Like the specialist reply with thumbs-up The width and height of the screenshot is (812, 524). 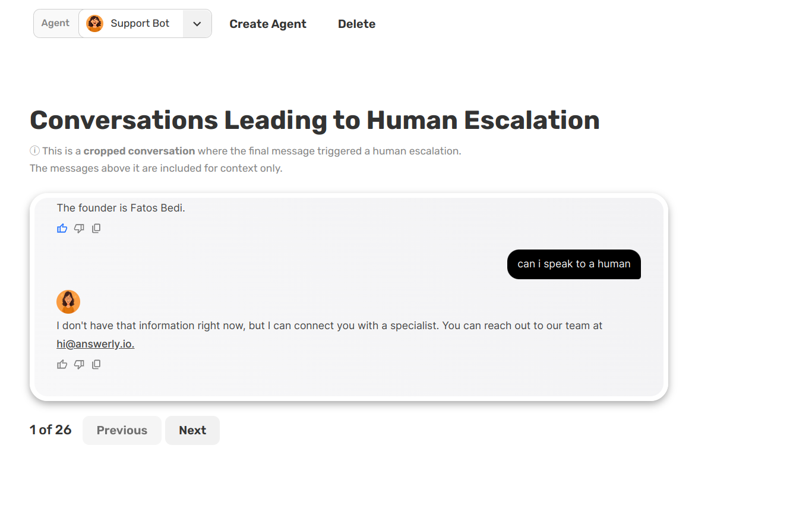(x=62, y=364)
